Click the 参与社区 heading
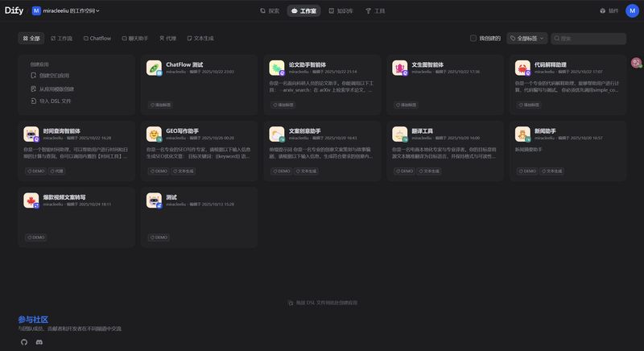This screenshot has height=351, width=644. (33, 320)
